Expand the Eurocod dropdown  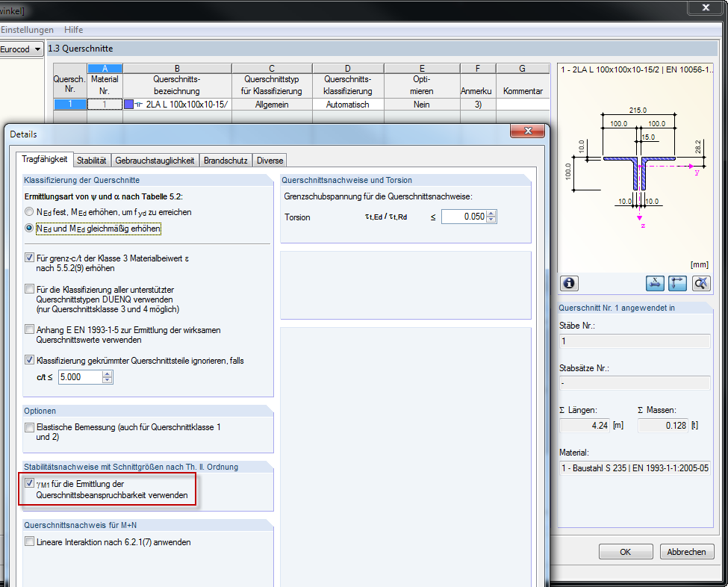point(37,49)
